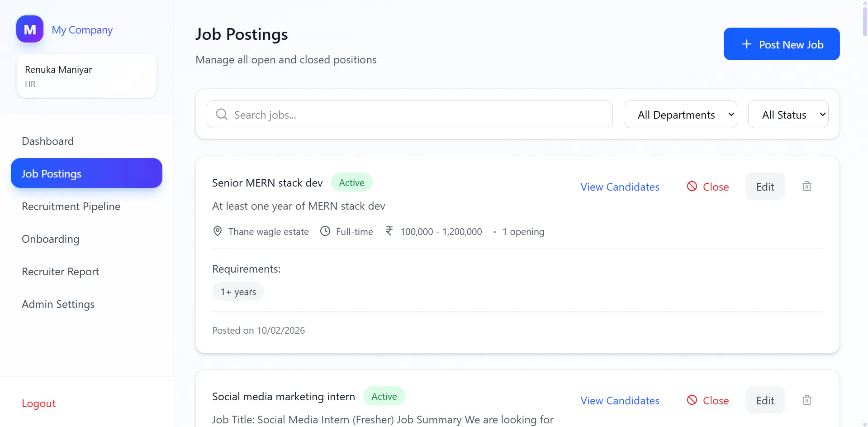Open the All Departments filter dropdown
Image resolution: width=868 pixels, height=427 pixels.
pos(680,114)
